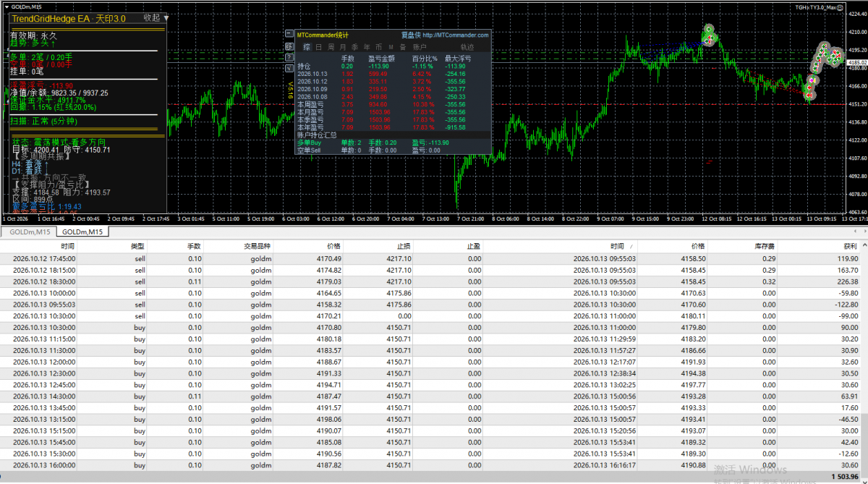868x484 pixels.
Task: Sort trade history by 类型 column
Action: coord(137,246)
